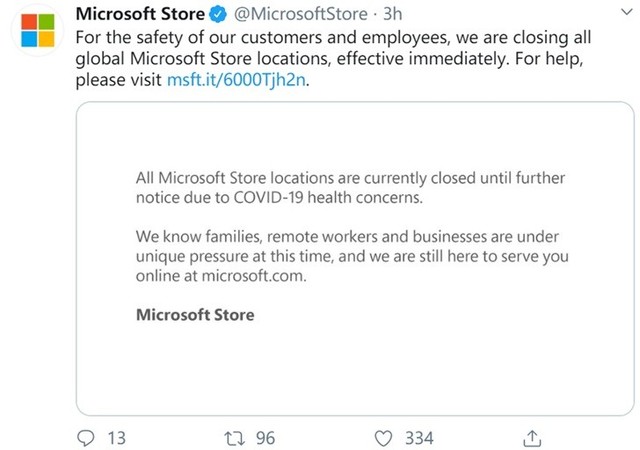Click the retweet count 96
This screenshot has width=640, height=450.
(265, 439)
